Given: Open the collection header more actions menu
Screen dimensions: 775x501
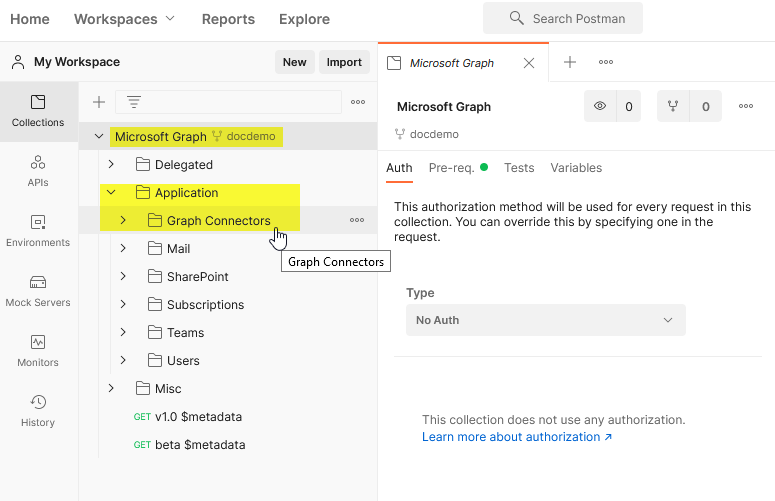Looking at the screenshot, I should [x=746, y=106].
